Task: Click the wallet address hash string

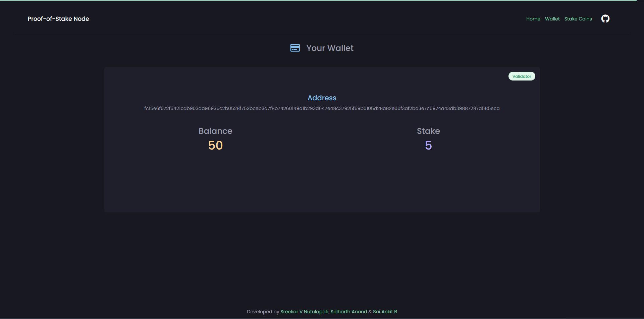Action: pos(322,108)
